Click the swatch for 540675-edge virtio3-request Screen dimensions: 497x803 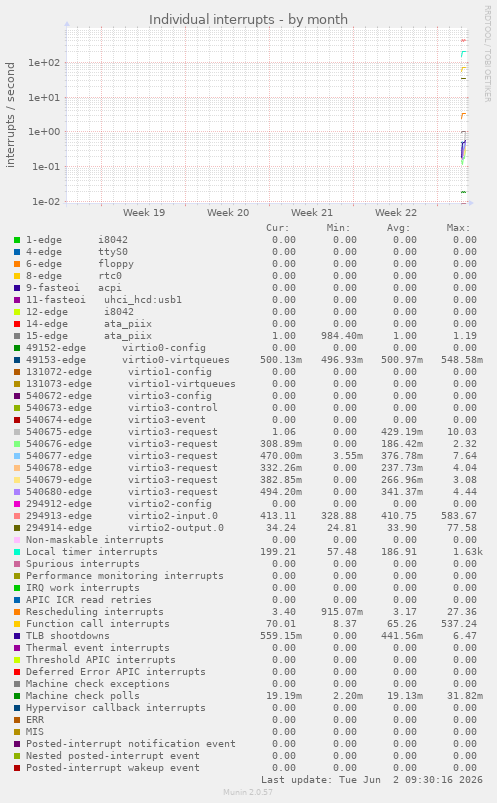17,432
